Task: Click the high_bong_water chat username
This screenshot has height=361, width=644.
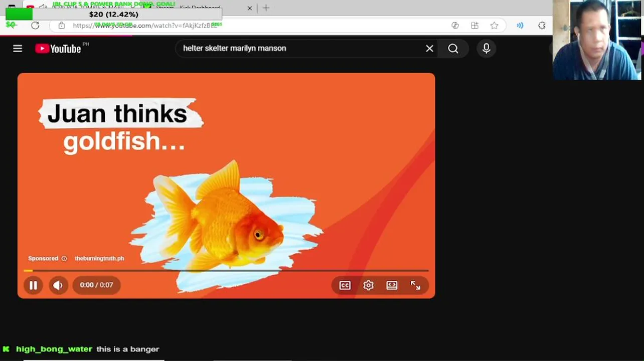Action: click(x=54, y=349)
